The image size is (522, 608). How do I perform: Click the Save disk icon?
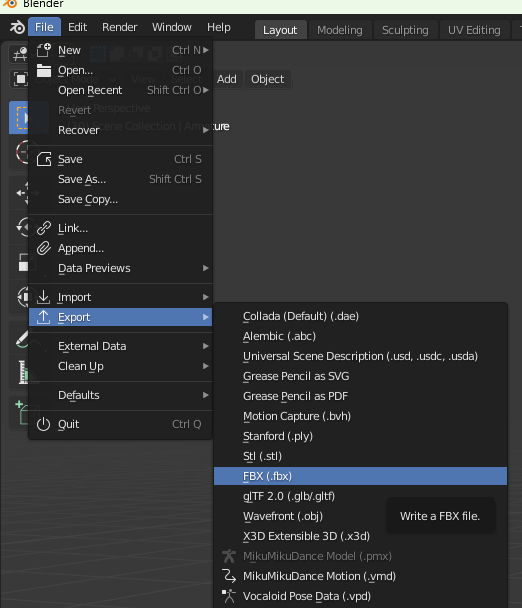(x=43, y=159)
